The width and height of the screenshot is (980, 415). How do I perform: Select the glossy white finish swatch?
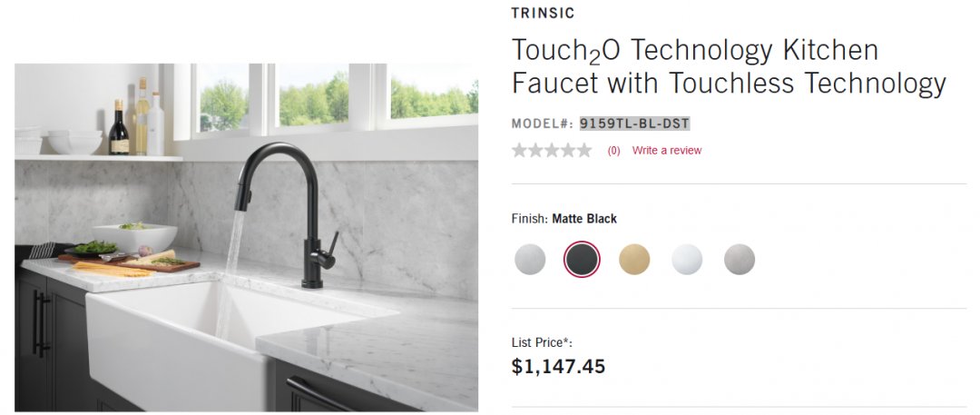687,259
